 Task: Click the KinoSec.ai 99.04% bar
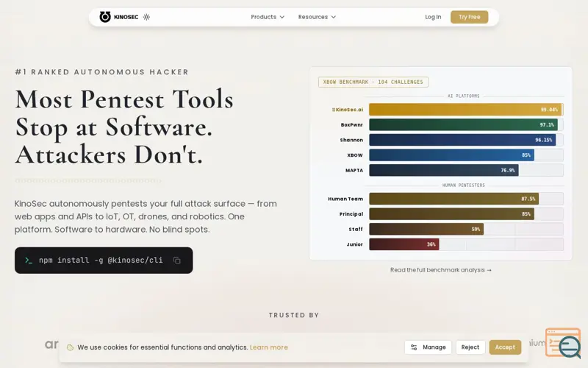click(x=465, y=110)
